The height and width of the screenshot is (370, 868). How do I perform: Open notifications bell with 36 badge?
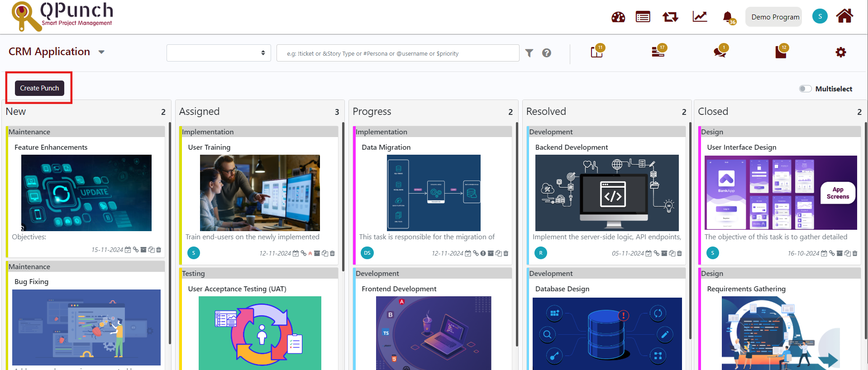[729, 18]
